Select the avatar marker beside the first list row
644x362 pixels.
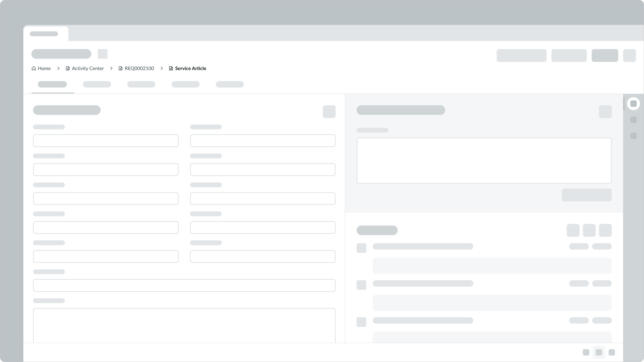point(361,248)
